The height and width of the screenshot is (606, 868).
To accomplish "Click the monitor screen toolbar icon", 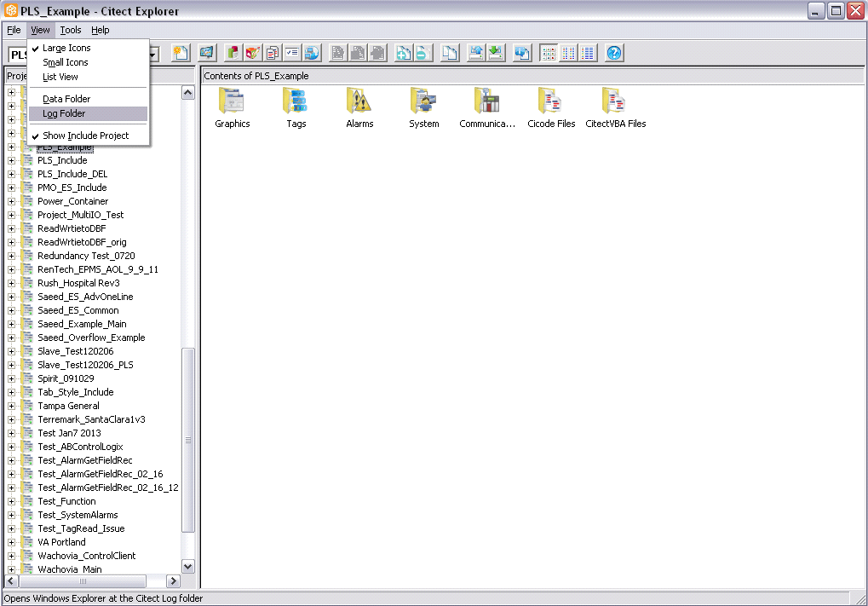I will tap(206, 53).
